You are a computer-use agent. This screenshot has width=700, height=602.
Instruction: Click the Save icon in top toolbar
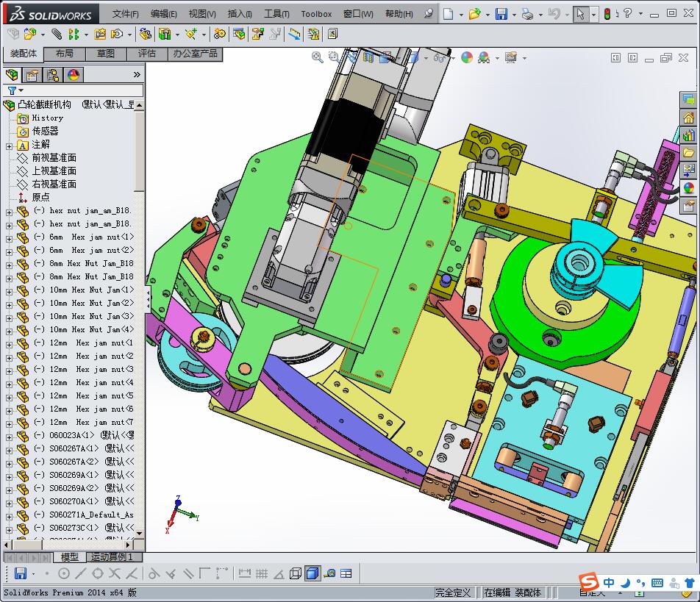click(x=501, y=14)
